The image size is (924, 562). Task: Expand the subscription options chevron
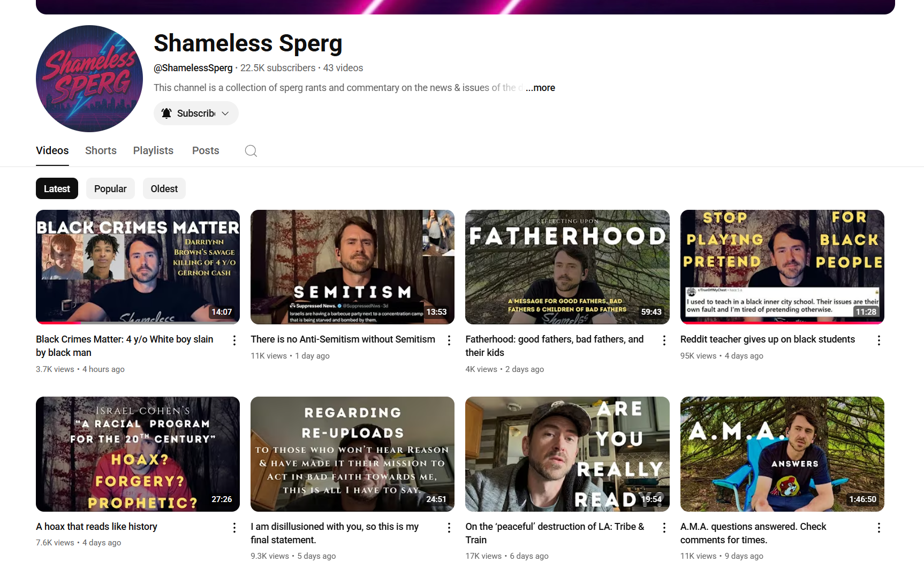[x=225, y=113]
